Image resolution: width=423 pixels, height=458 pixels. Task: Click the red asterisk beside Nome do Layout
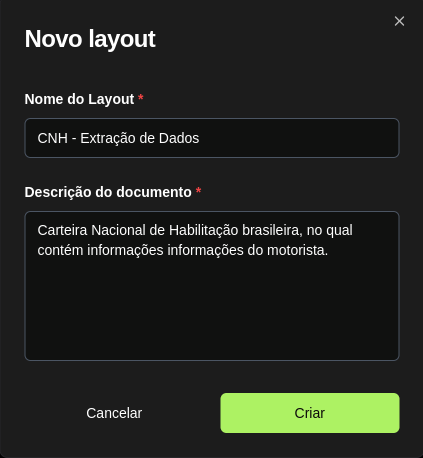[141, 98]
